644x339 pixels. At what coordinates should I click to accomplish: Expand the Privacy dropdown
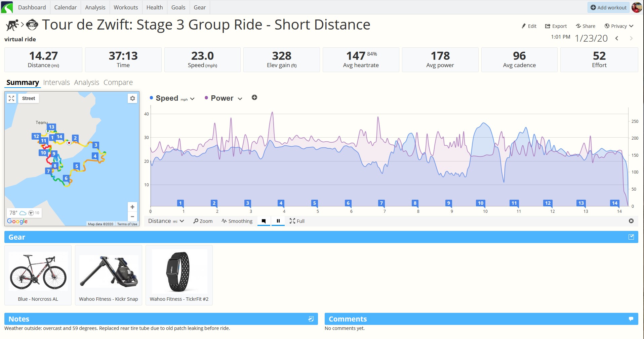point(619,26)
